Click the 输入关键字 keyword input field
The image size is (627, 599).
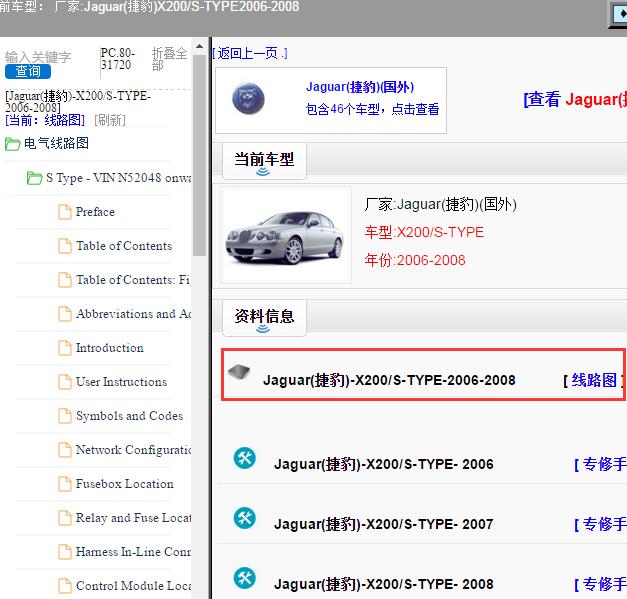pos(38,57)
